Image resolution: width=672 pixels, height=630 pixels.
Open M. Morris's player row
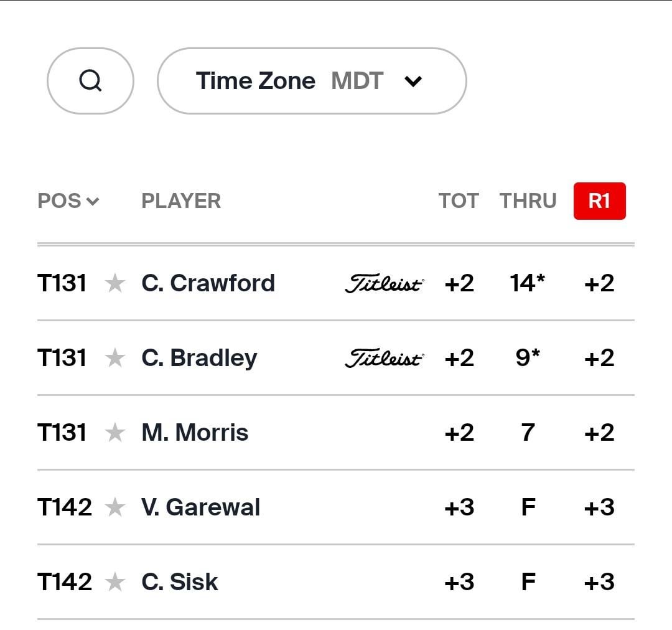pyautogui.click(x=336, y=433)
